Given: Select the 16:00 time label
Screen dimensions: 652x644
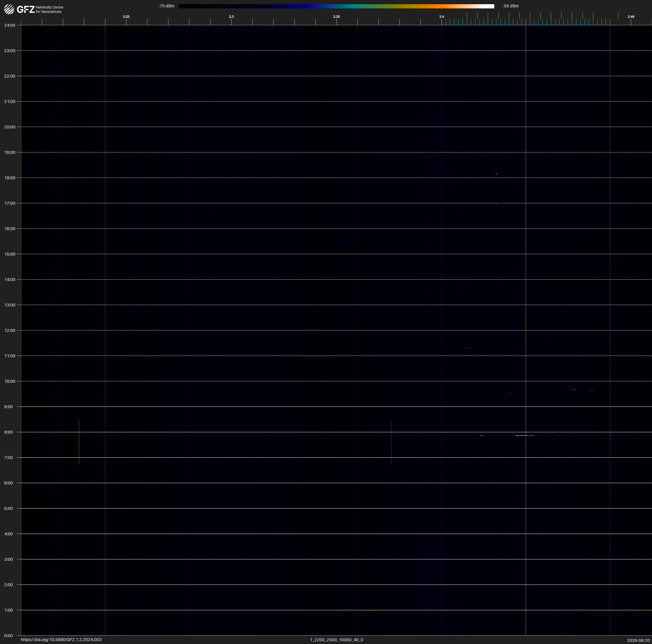Looking at the screenshot, I should pos(10,229).
